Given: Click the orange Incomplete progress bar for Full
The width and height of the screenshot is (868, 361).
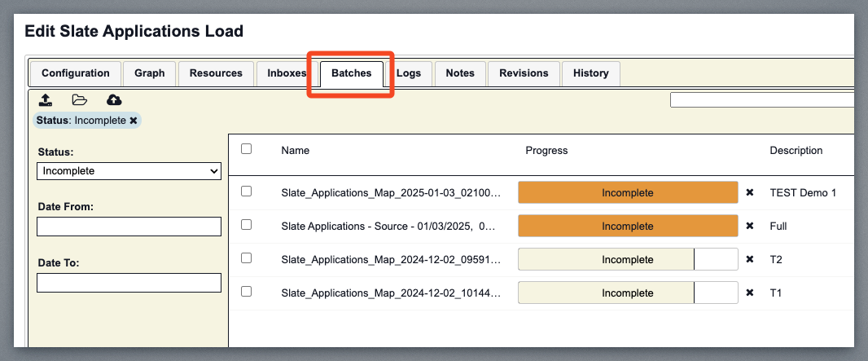Looking at the screenshot, I should [x=627, y=227].
